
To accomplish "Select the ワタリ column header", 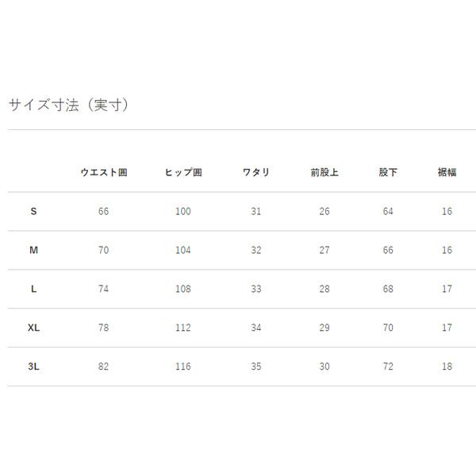I will point(255,172).
